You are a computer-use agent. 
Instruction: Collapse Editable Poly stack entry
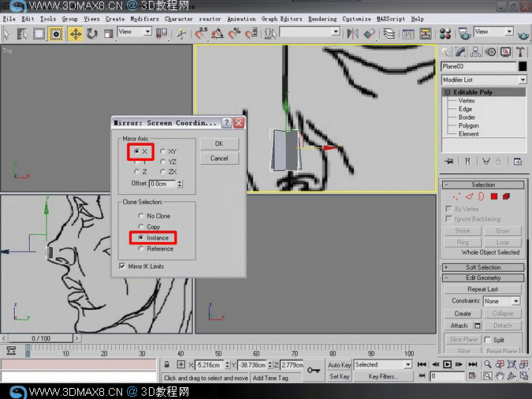448,92
